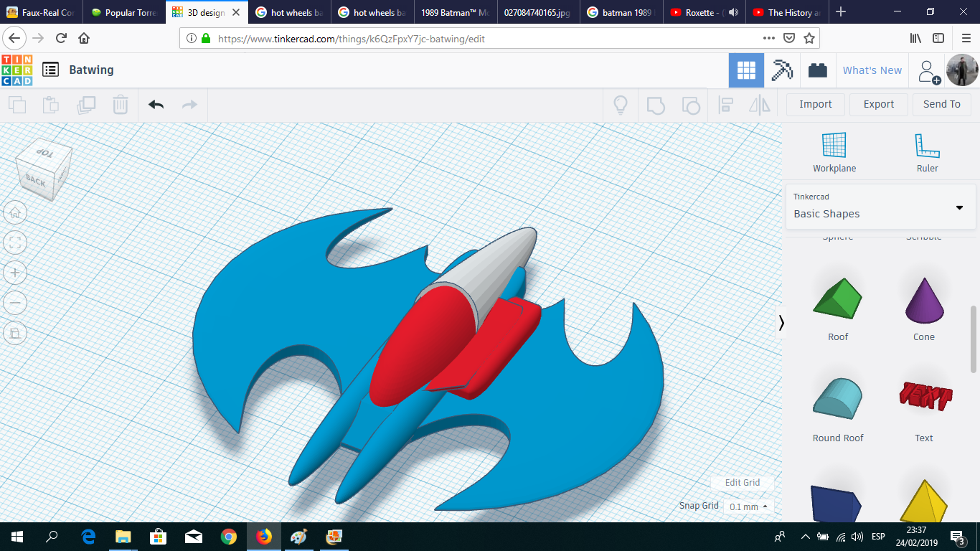The height and width of the screenshot is (551, 980).
Task: Click the Paste toolbar icon
Action: click(51, 105)
